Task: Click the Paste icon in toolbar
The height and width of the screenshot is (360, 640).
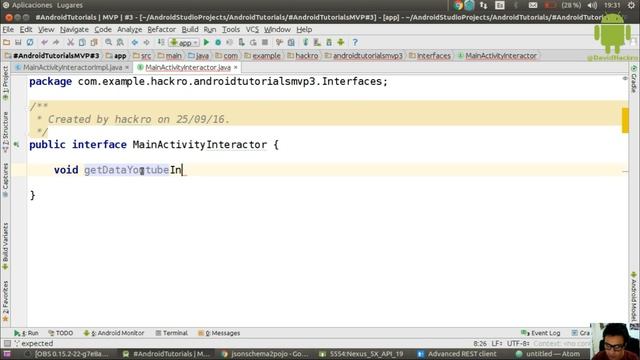Action: tap(94, 42)
